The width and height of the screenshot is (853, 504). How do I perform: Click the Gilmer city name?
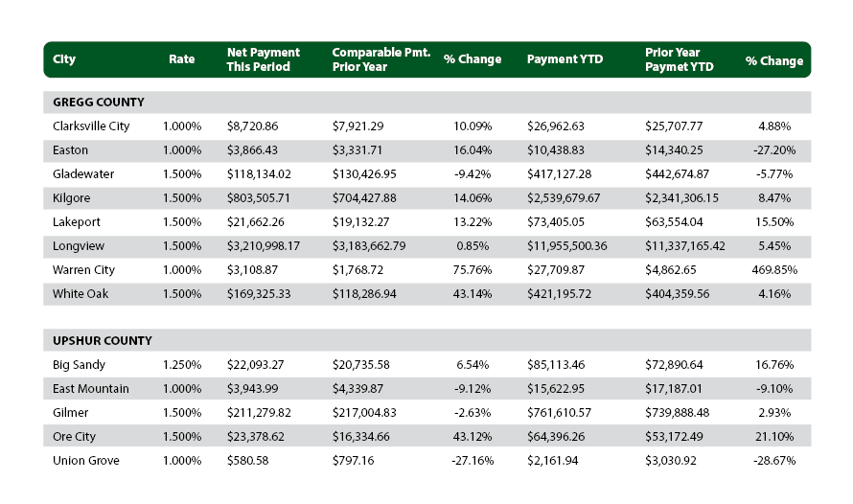[70, 413]
